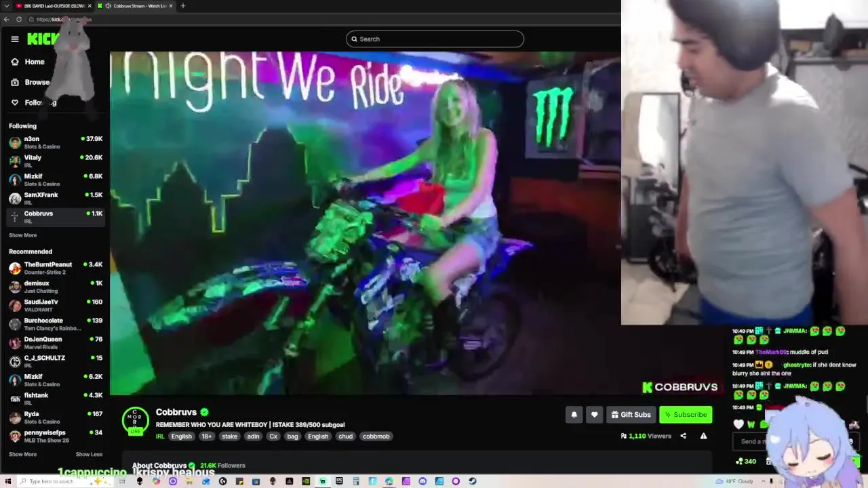Open Steam from the taskbar

click(472, 481)
